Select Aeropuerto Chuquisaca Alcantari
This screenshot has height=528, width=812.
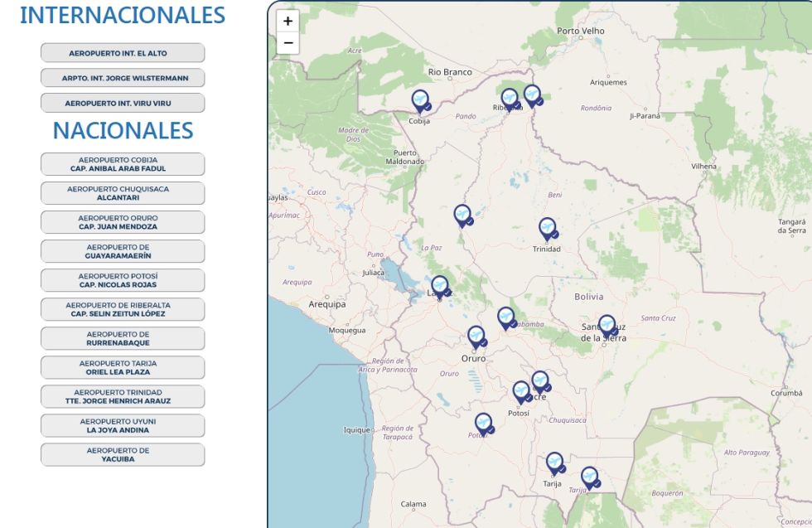click(x=123, y=193)
